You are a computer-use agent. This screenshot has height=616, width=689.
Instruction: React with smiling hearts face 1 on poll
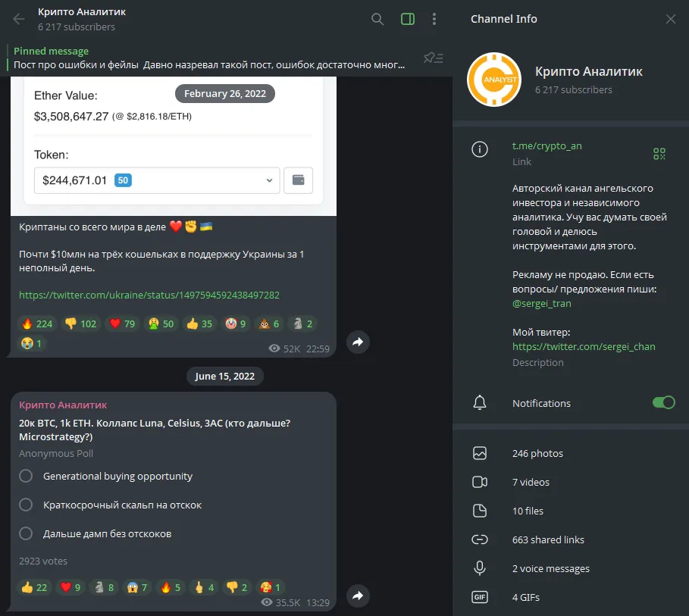coord(271,587)
